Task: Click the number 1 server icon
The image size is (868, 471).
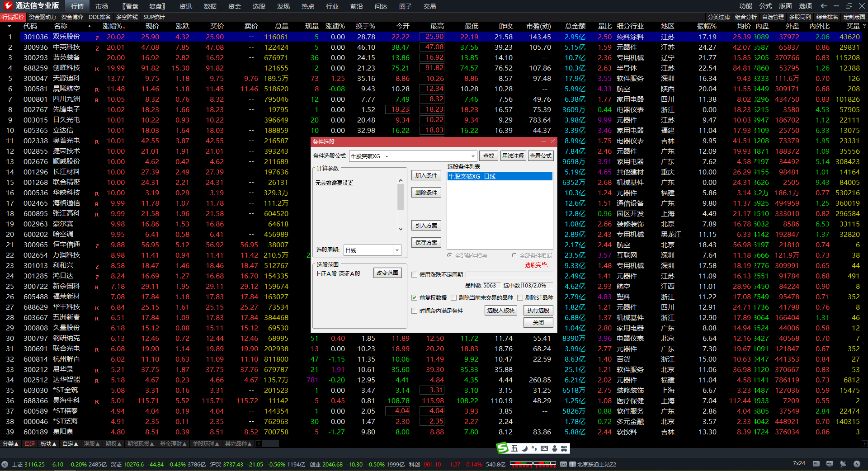Action: click(x=572, y=464)
